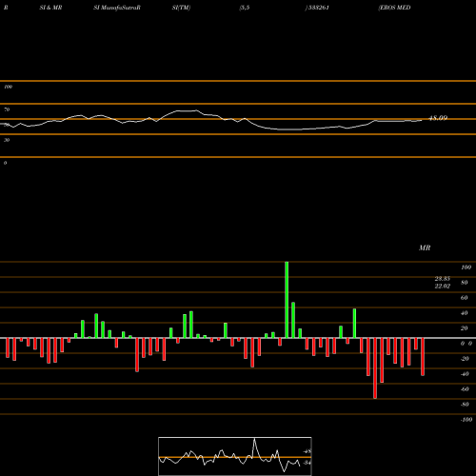Screen dimensions: 476x476
Task: Open the mini overview chart thumbnail
Action: 235,456
